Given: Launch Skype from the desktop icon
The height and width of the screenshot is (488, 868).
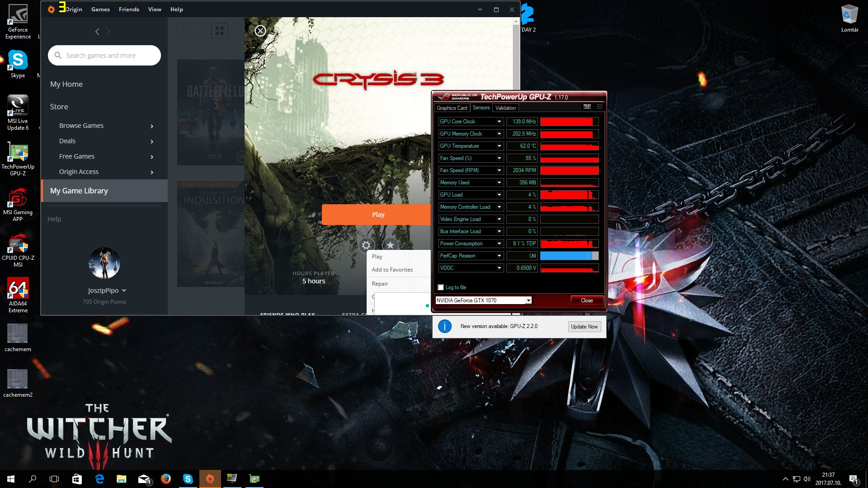Looking at the screenshot, I should pos(18,64).
